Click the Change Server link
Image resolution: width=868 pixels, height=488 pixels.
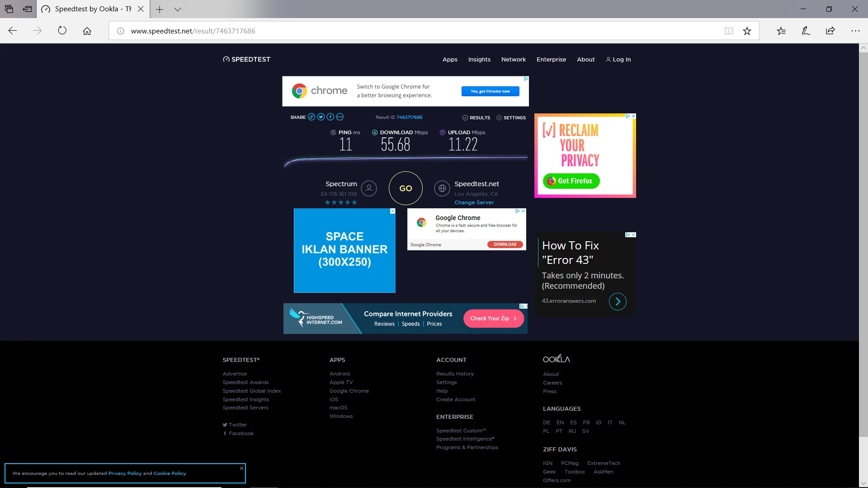[474, 202]
